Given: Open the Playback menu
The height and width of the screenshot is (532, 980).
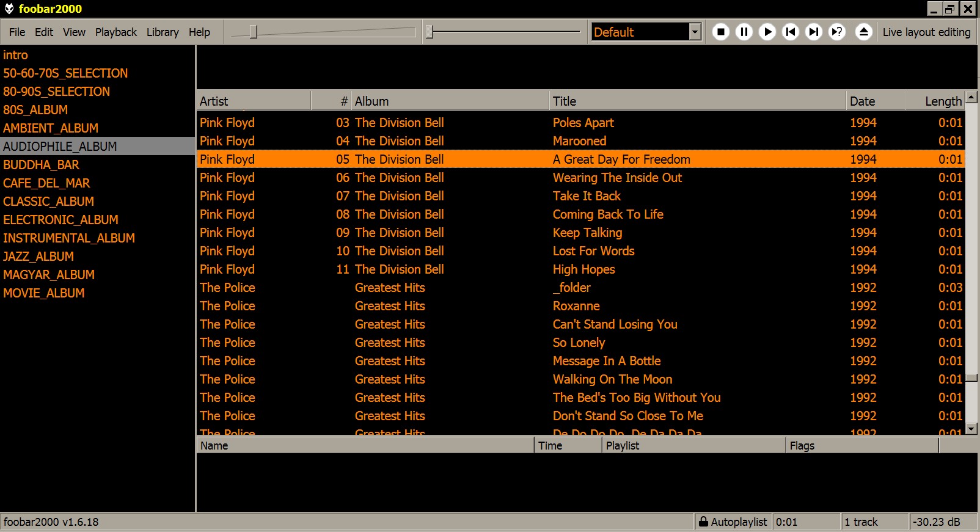Looking at the screenshot, I should tap(115, 32).
